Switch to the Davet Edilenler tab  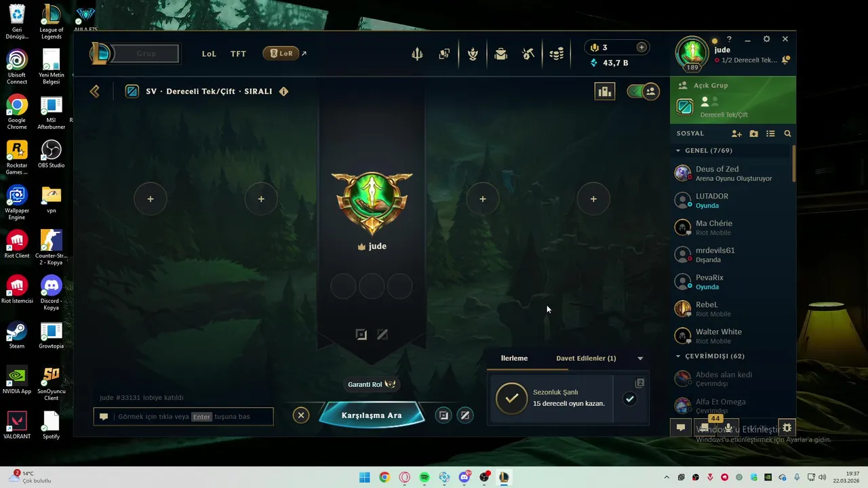click(586, 358)
